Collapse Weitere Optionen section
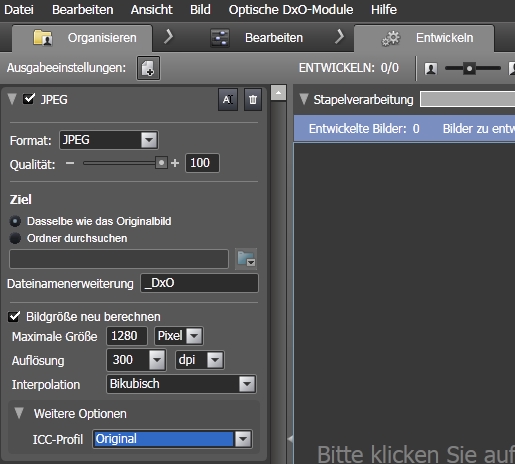515x464 pixels. pos(19,413)
